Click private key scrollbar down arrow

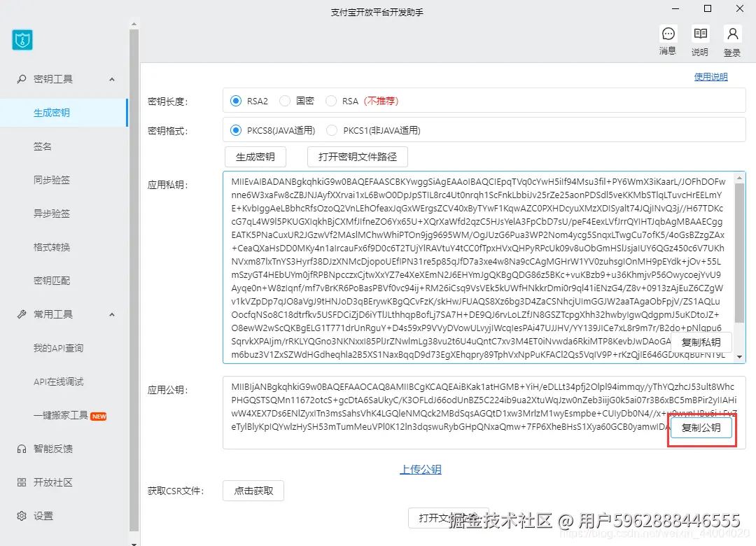(740, 357)
